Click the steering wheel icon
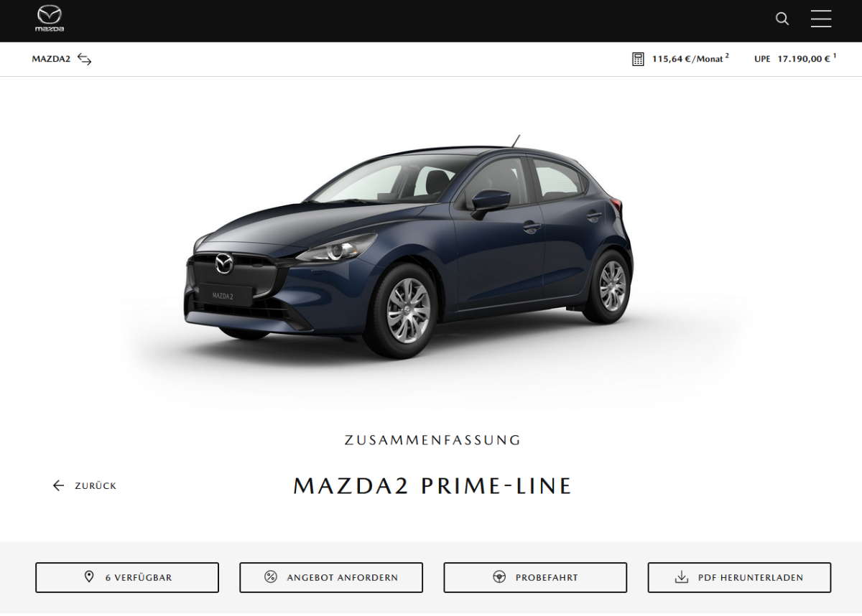 click(x=499, y=577)
